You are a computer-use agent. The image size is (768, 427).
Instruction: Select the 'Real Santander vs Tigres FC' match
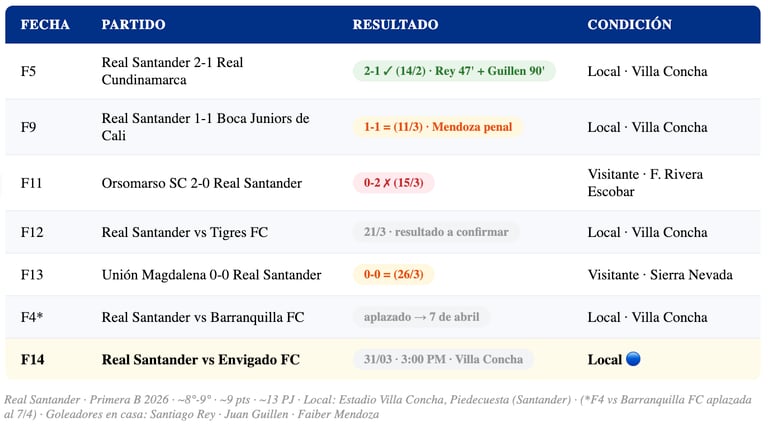click(x=185, y=232)
